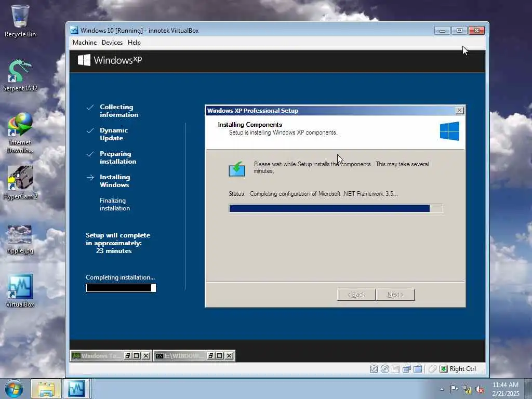532x399 pixels.
Task: Click the grayed Back button in Setup
Action: 356,295
